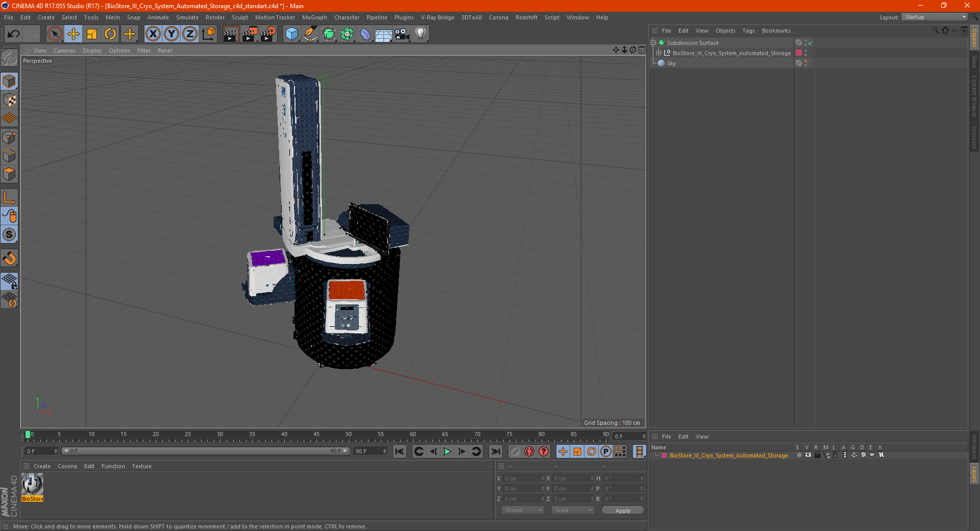Image resolution: width=980 pixels, height=531 pixels.
Task: Select the Rotate tool in top toolbar
Action: (110, 34)
